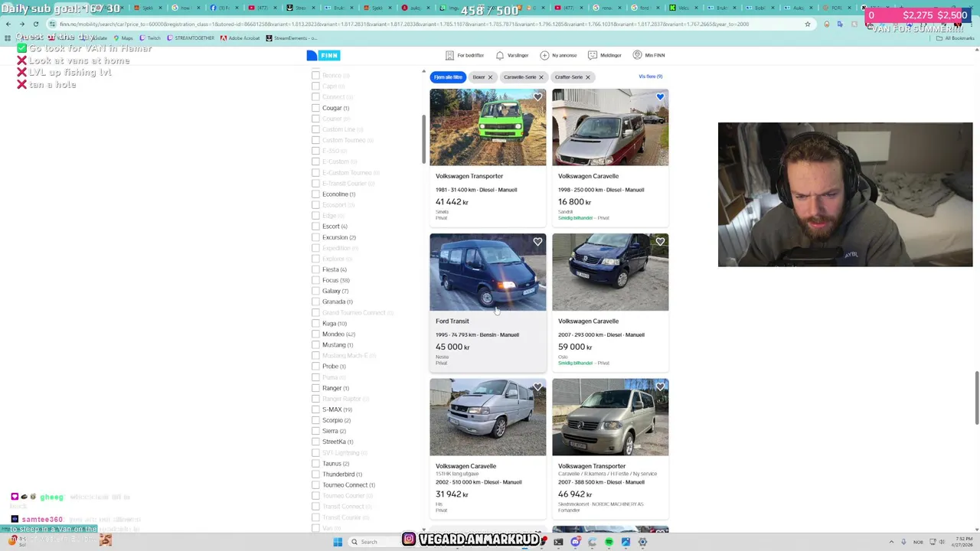
Task: Check the Scorpio (2) checkbox
Action: [315, 420]
